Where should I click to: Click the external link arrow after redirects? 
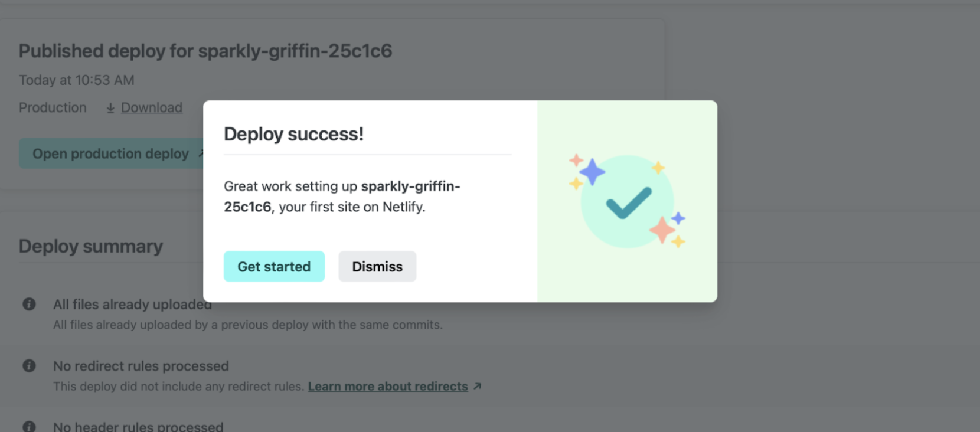[477, 386]
